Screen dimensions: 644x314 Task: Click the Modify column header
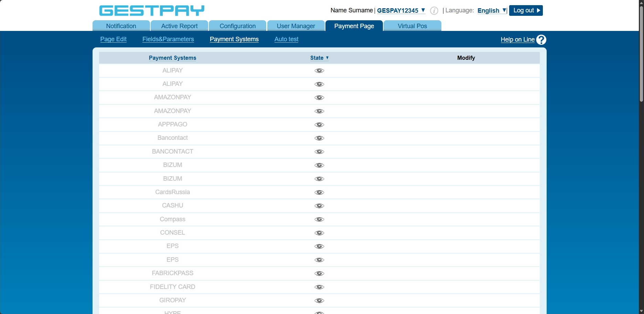click(466, 58)
